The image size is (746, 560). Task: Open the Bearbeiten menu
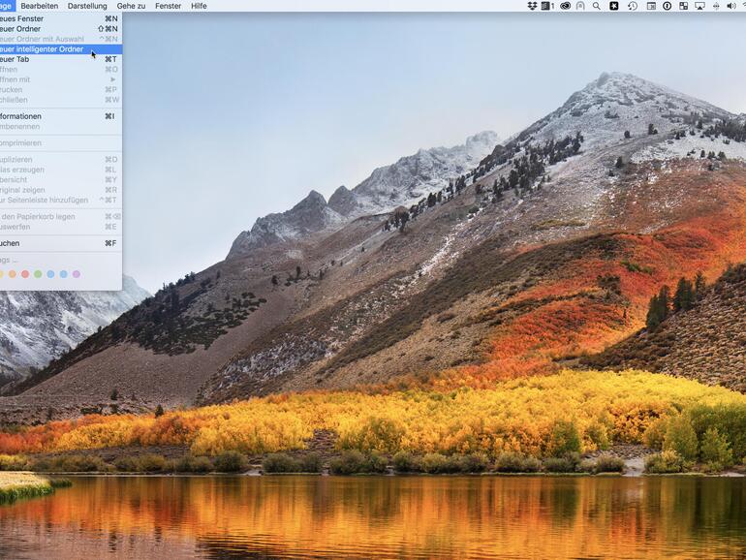pyautogui.click(x=40, y=6)
